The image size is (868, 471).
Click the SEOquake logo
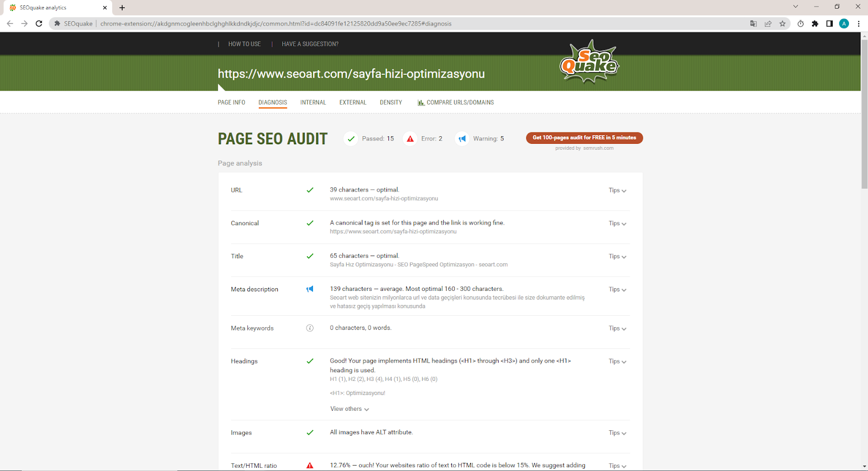click(x=589, y=62)
